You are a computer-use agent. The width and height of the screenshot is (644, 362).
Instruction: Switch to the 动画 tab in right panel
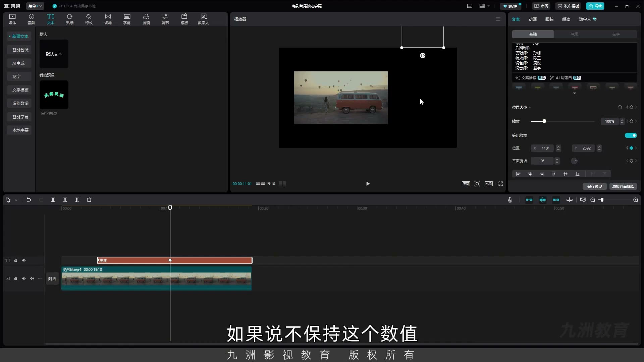[x=533, y=19]
